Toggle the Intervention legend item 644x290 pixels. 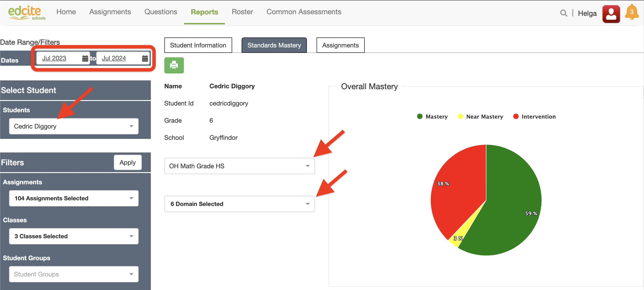tap(534, 117)
